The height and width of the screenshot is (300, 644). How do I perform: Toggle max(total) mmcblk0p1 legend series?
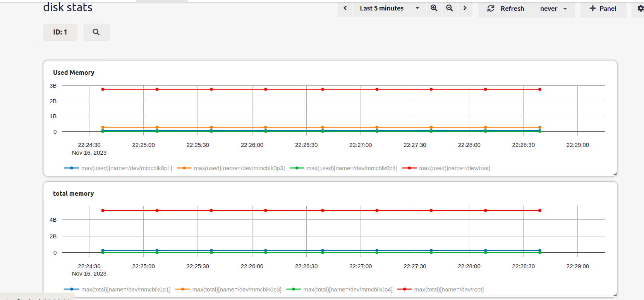117,290
